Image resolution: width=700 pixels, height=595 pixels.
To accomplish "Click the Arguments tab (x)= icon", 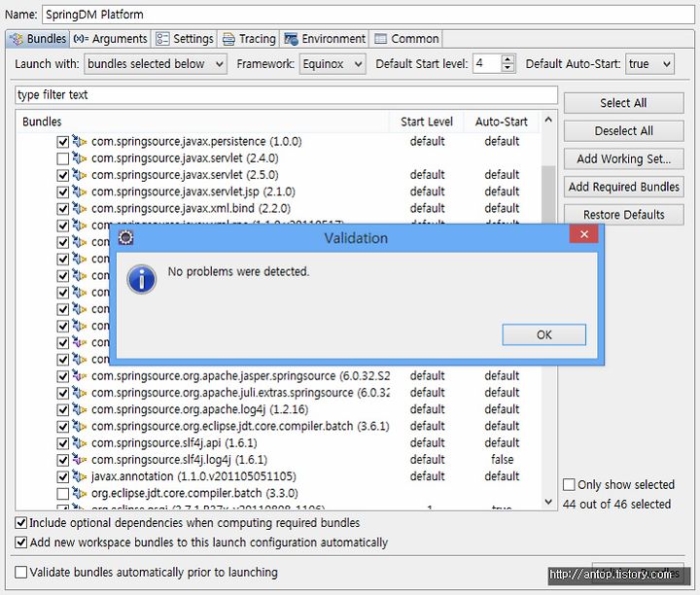I will [x=82, y=39].
